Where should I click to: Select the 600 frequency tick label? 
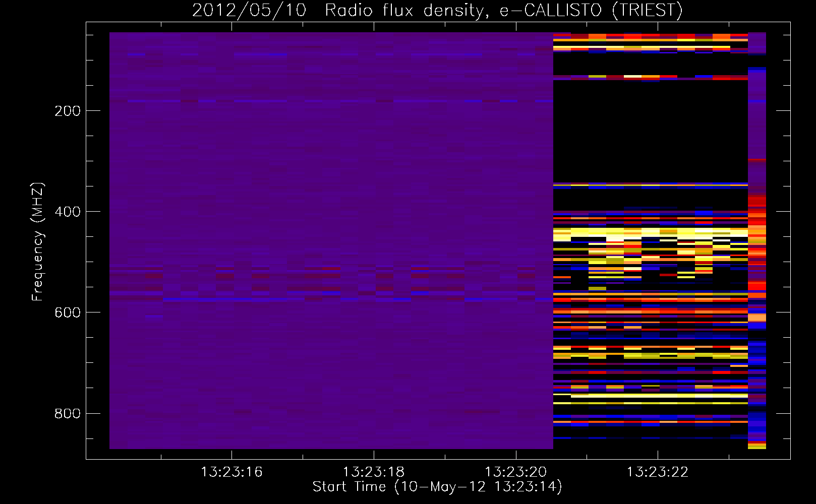(x=68, y=312)
